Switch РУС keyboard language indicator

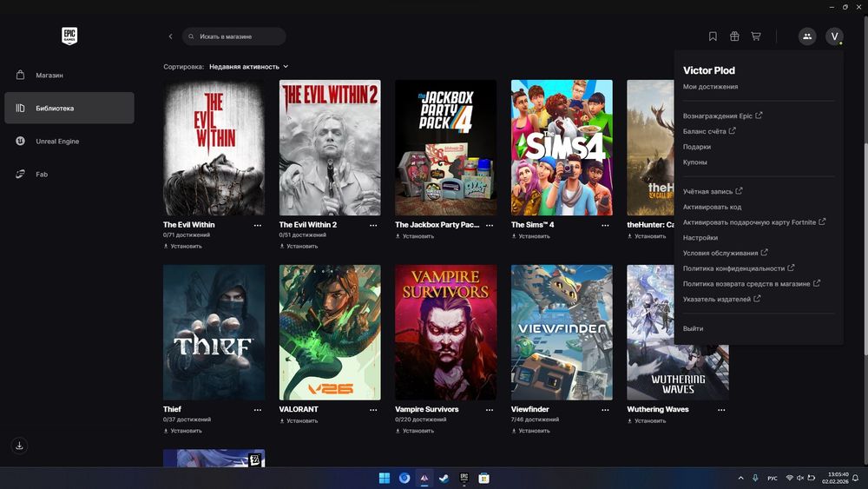click(x=773, y=478)
